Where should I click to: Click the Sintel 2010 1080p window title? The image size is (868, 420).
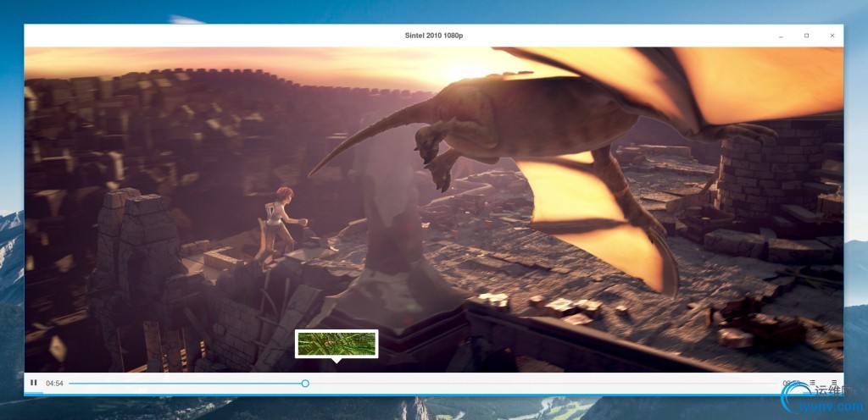[433, 36]
